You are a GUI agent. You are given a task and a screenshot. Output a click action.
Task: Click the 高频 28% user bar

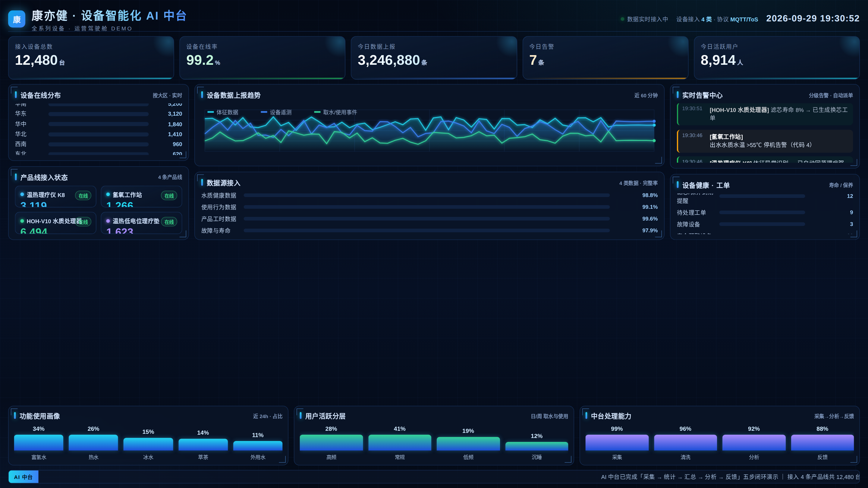(331, 442)
